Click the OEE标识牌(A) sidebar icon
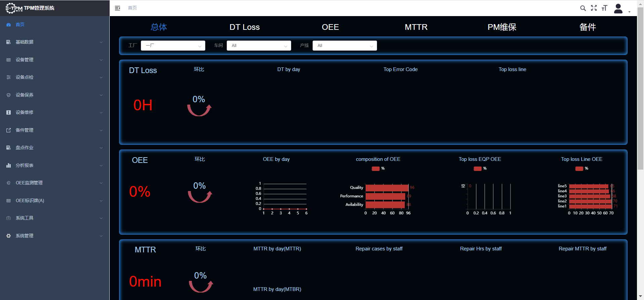Image resolution: width=644 pixels, height=300 pixels. [9, 200]
